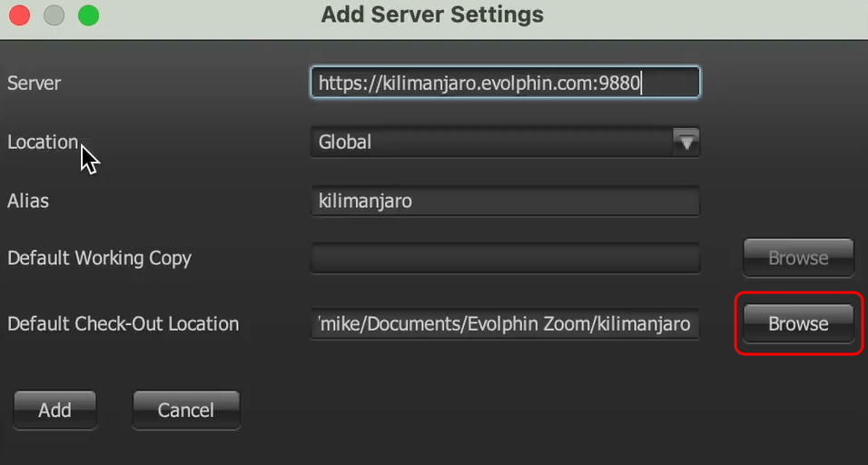
Task: Click the Server URL input field
Action: coord(506,83)
